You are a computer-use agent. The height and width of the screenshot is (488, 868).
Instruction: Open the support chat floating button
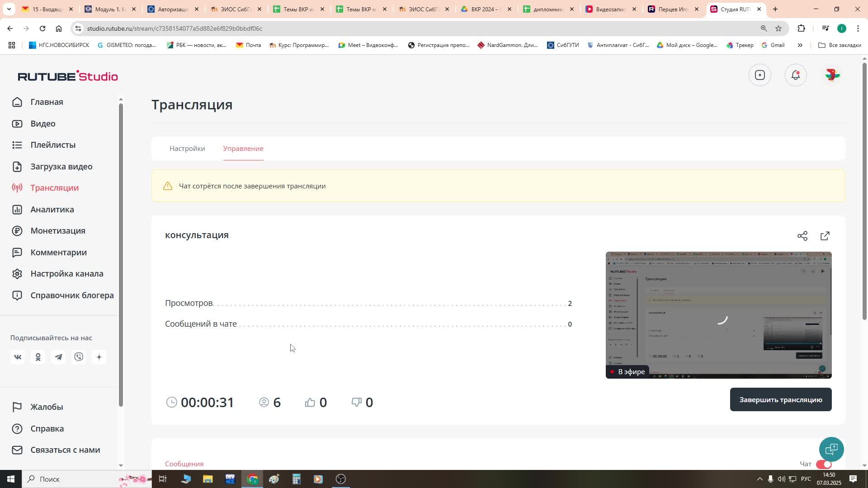click(831, 449)
